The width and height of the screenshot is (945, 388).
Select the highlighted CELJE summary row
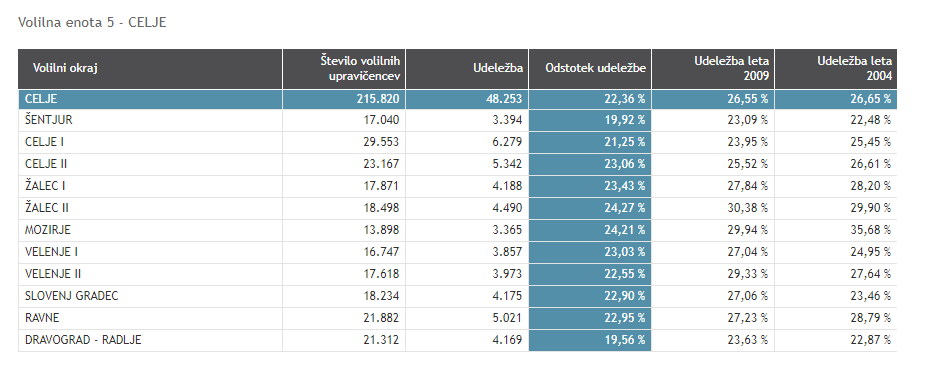pyautogui.click(x=457, y=99)
